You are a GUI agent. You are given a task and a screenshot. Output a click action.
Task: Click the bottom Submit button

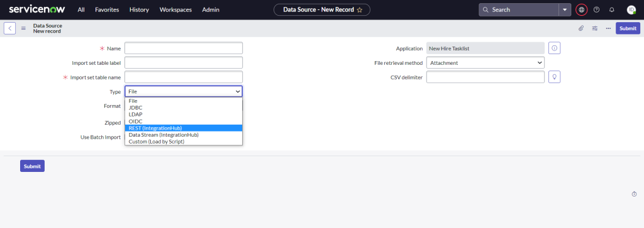tap(32, 166)
